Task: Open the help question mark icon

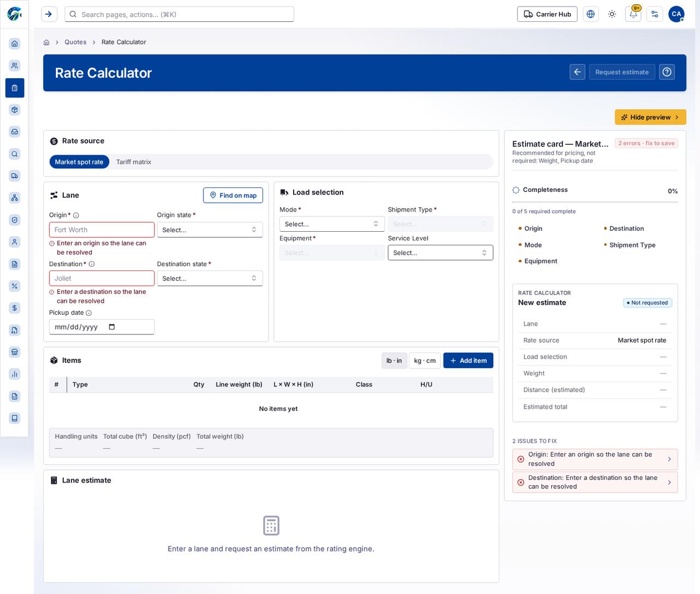Action: tap(667, 72)
